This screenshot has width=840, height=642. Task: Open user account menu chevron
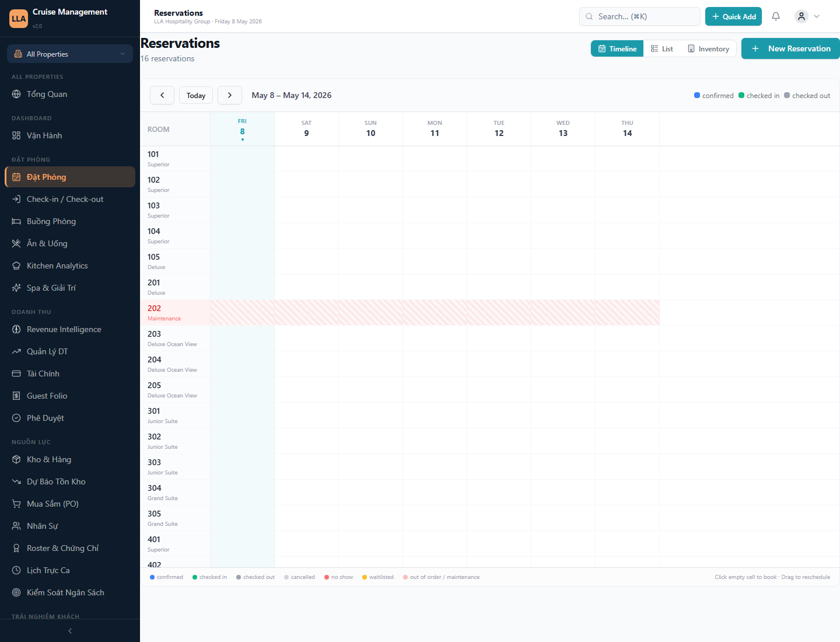[x=817, y=16]
